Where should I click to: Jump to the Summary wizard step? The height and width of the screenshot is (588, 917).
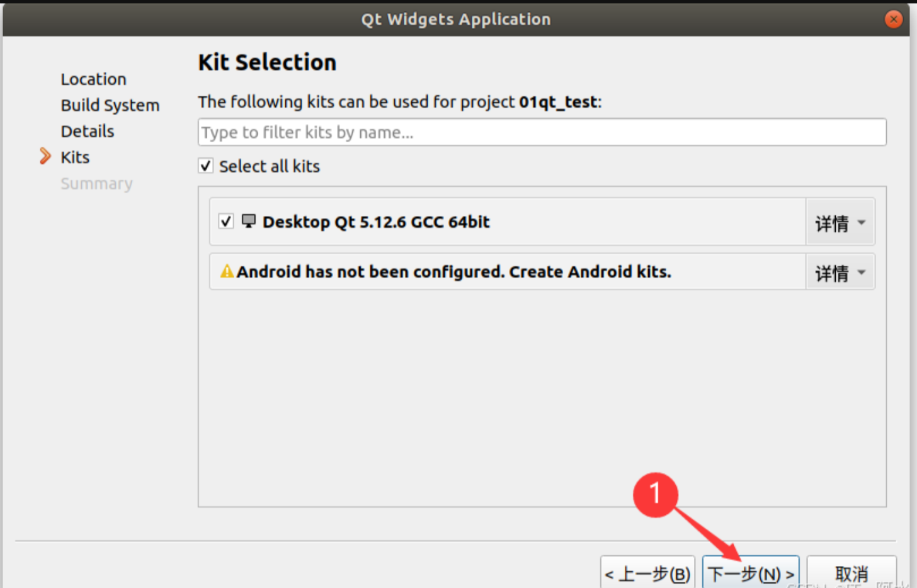click(x=96, y=184)
